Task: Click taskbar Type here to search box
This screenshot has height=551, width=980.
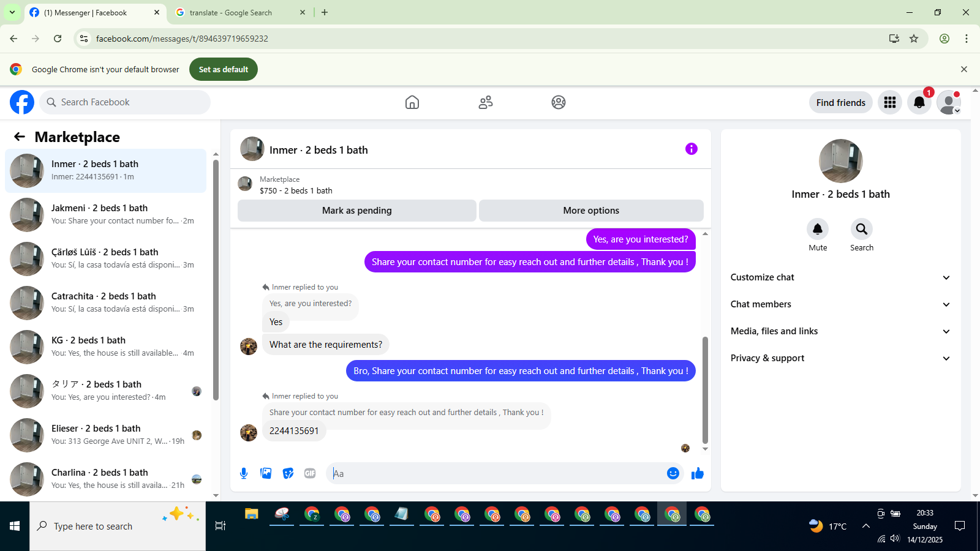Action: 118,526
